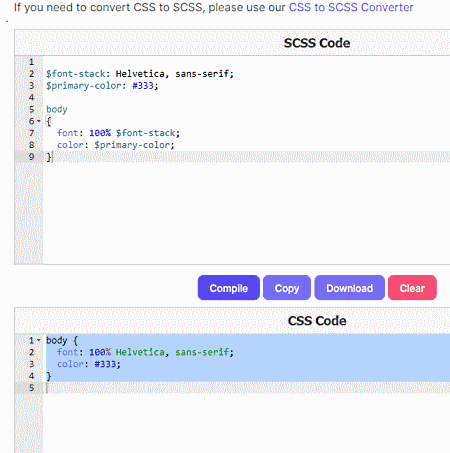Collapse the fold arrow on CSS line 1
The image size is (450, 453).
click(x=39, y=340)
